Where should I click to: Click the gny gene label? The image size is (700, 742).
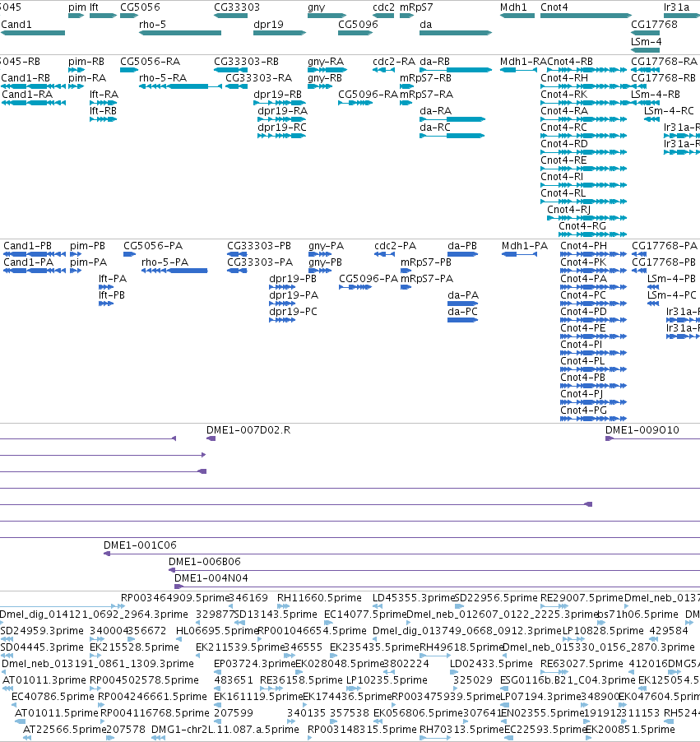316,7
